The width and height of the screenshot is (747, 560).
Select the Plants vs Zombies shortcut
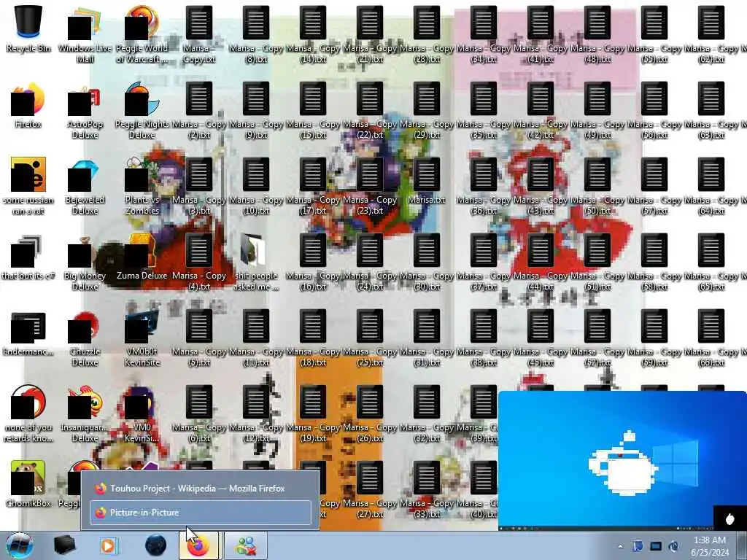tap(142, 186)
